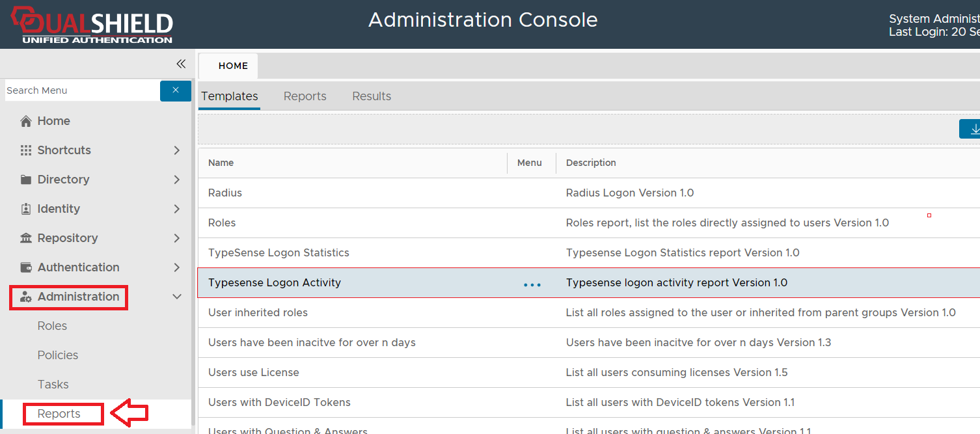Click the blue download button at top right

[972, 129]
